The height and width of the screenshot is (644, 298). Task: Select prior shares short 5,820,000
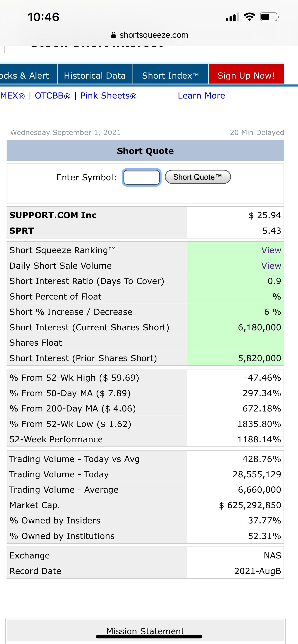coord(259,358)
